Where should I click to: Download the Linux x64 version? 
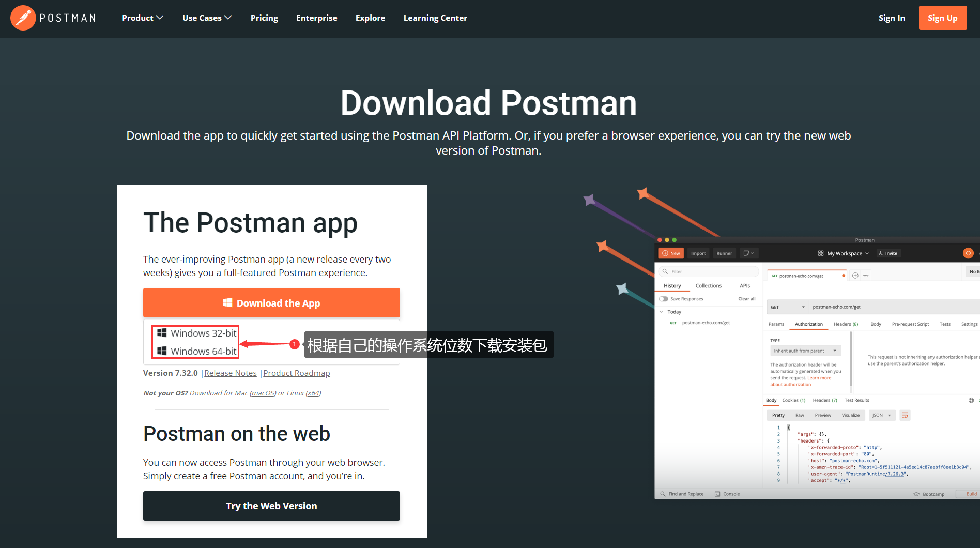point(313,393)
